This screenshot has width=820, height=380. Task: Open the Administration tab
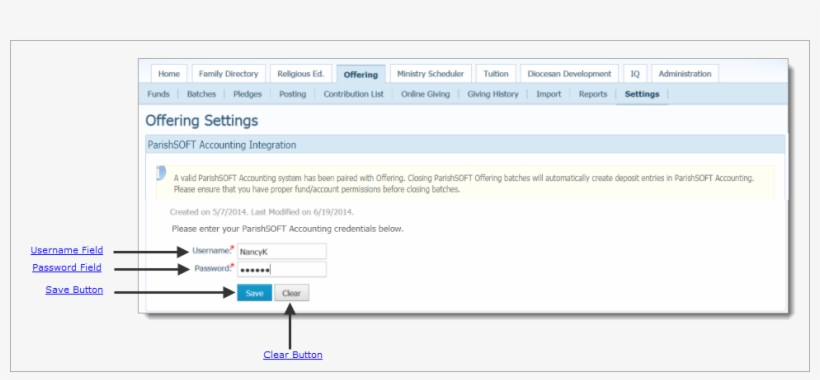(x=685, y=74)
